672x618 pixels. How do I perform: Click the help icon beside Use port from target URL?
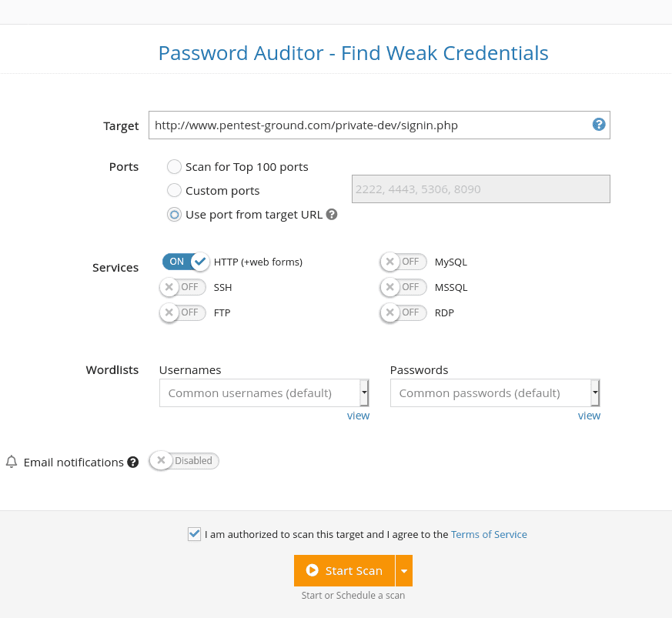(332, 214)
